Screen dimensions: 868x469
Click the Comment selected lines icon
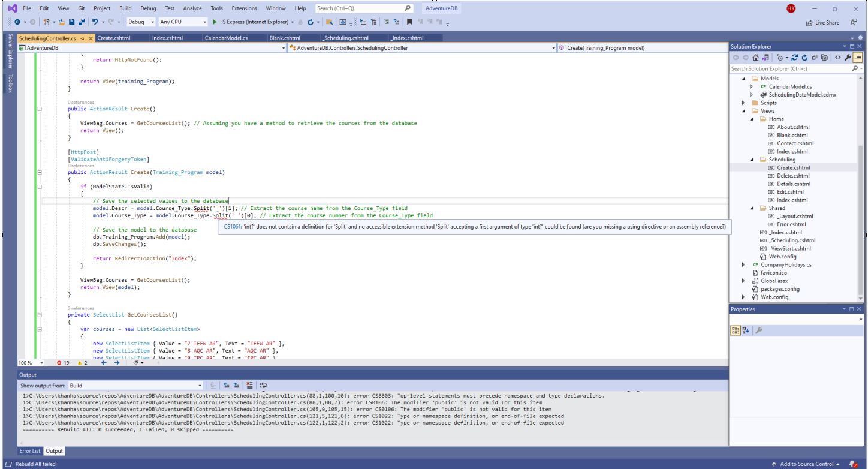387,22
